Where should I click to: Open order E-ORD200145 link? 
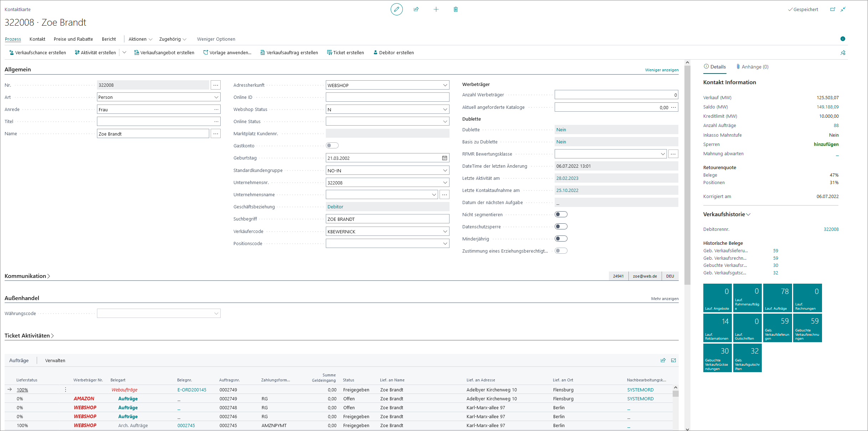click(192, 390)
